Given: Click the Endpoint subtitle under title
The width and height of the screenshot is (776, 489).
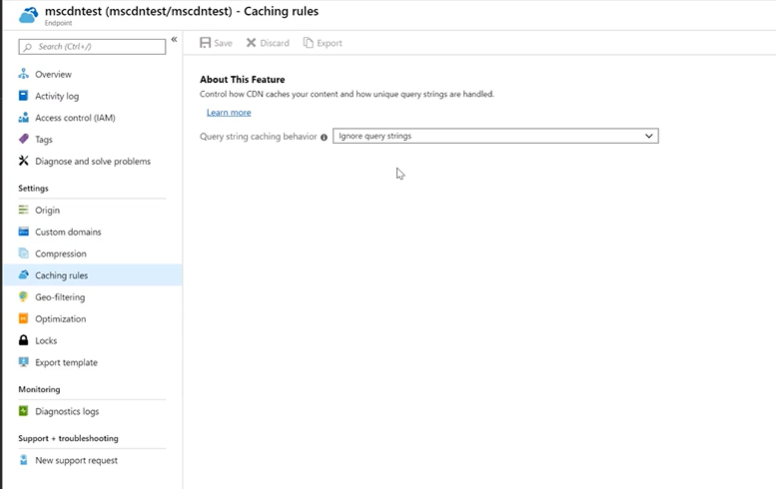Looking at the screenshot, I should 58,23.
